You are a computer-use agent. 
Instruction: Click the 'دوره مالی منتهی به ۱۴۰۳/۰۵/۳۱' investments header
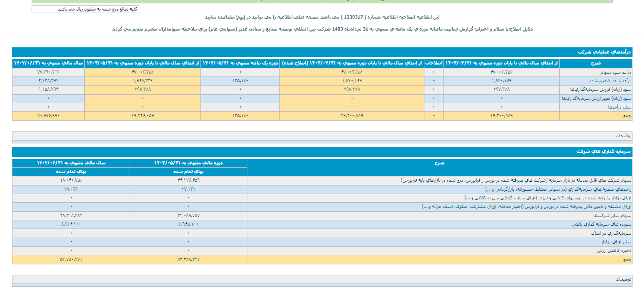click(189, 163)
